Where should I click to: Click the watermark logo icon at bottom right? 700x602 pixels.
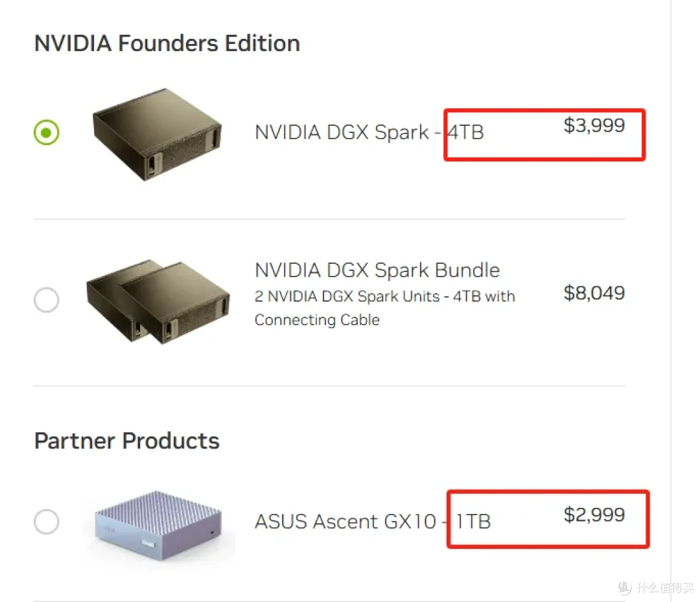(625, 588)
